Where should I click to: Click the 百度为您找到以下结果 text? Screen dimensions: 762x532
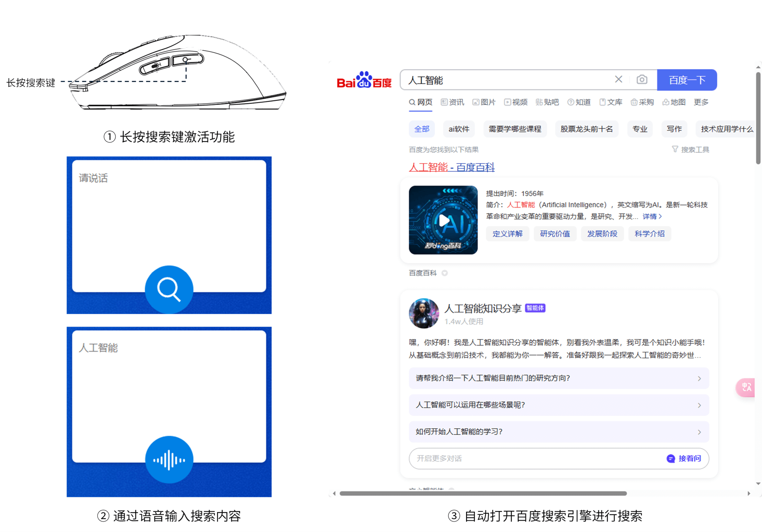pos(443,149)
